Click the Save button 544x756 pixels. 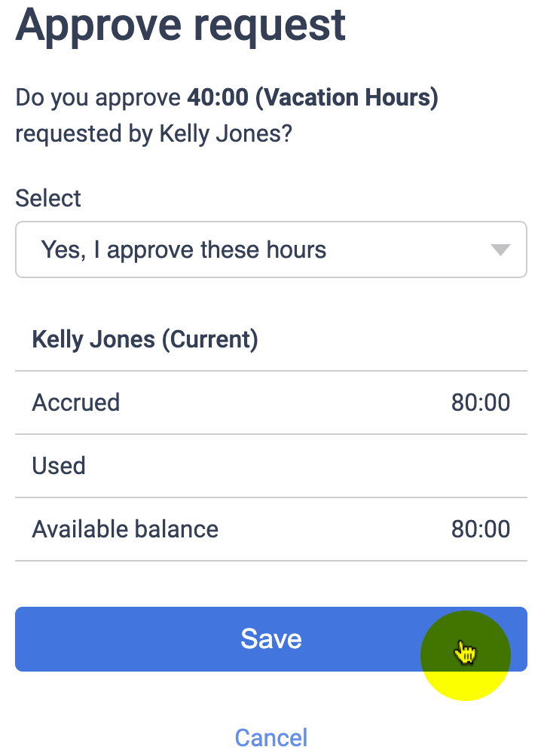coord(270,639)
